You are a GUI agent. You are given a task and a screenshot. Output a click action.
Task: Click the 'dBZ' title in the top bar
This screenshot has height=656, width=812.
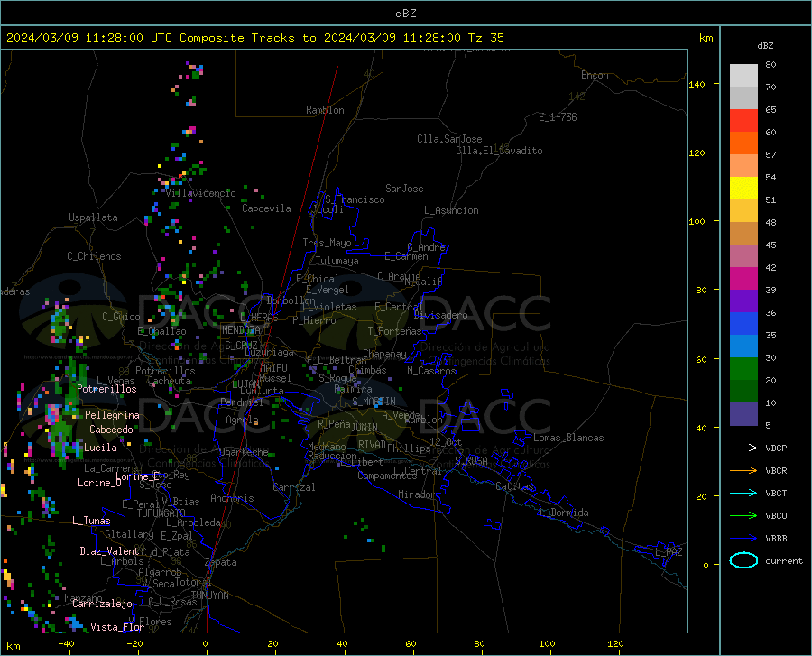(x=405, y=14)
